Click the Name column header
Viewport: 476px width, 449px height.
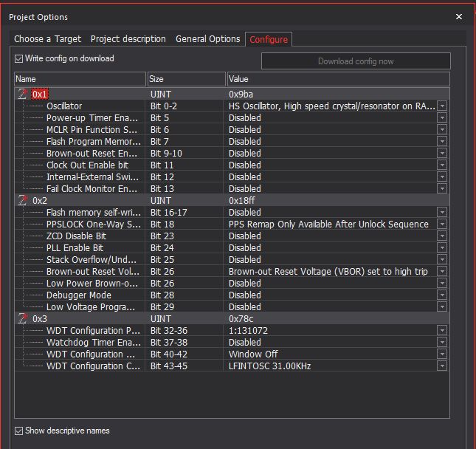[80, 79]
